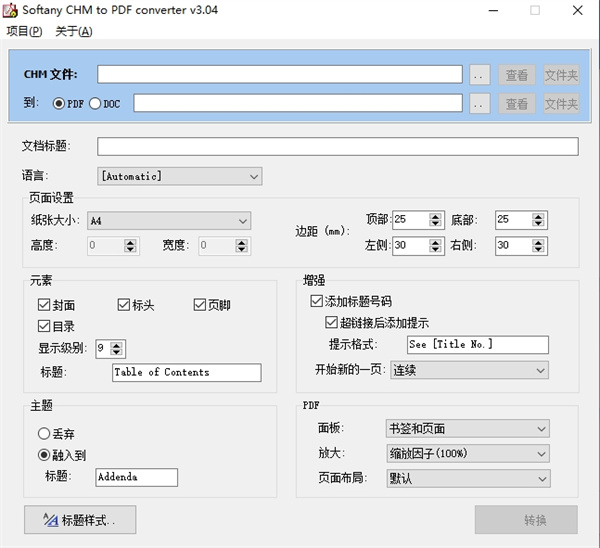Click 查看 button in the output row
Screen dimensions: 600x548
tap(517, 104)
